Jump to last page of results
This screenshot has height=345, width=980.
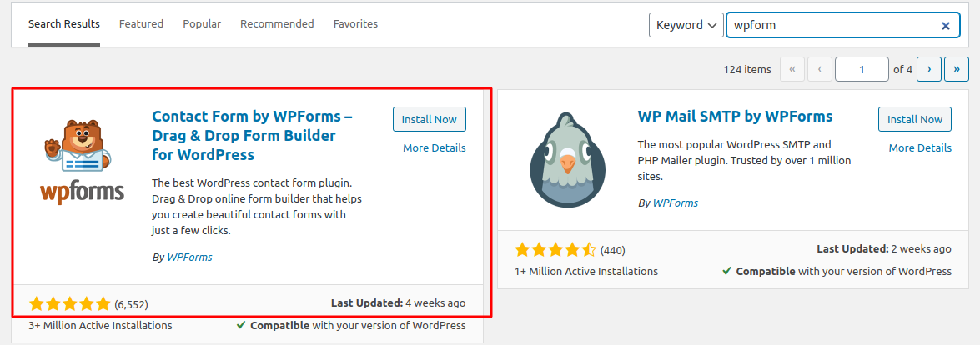(957, 70)
